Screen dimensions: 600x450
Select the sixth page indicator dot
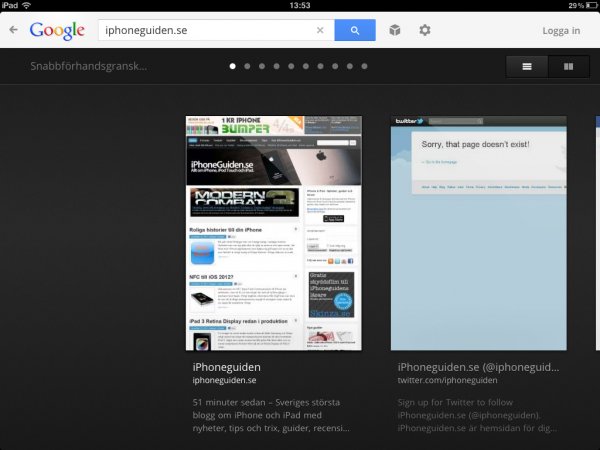(x=306, y=66)
